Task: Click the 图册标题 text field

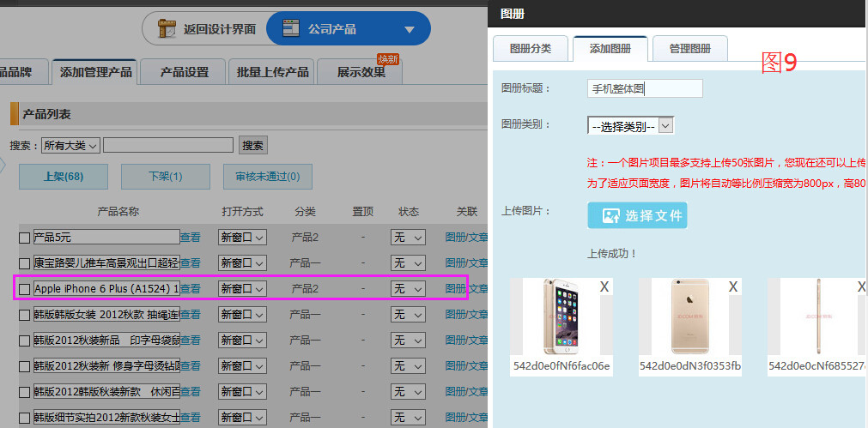Action: 645,88
